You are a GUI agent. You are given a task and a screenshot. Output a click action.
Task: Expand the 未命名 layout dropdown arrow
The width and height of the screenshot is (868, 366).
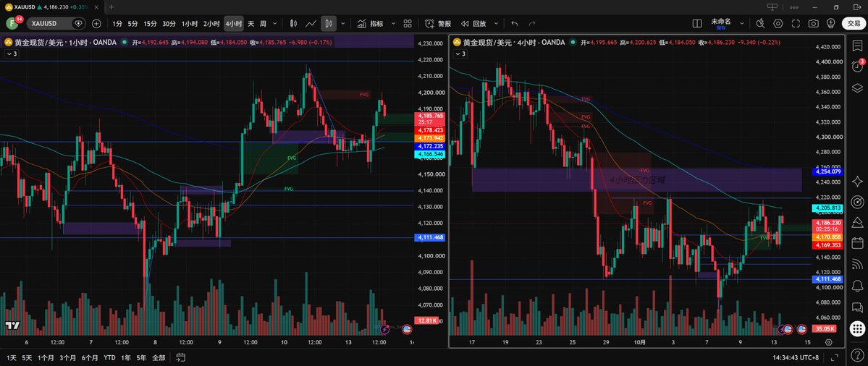click(x=741, y=24)
